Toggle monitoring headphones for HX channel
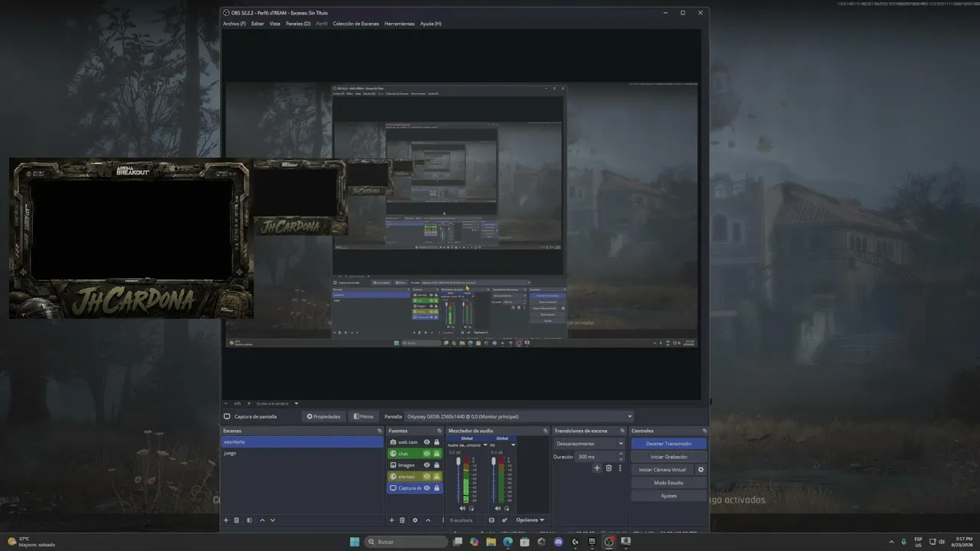The image size is (980, 551). (506, 508)
